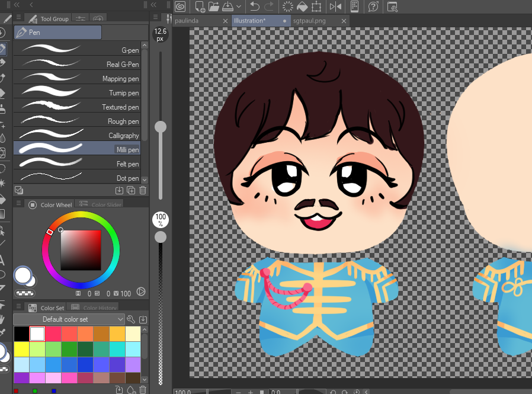Select the transparent color checker swatch
This screenshot has width=532, height=394.
tap(25, 293)
